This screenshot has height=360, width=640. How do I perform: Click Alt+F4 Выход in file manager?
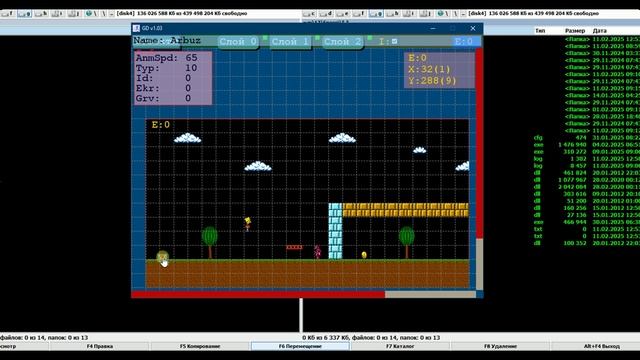pyautogui.click(x=601, y=346)
